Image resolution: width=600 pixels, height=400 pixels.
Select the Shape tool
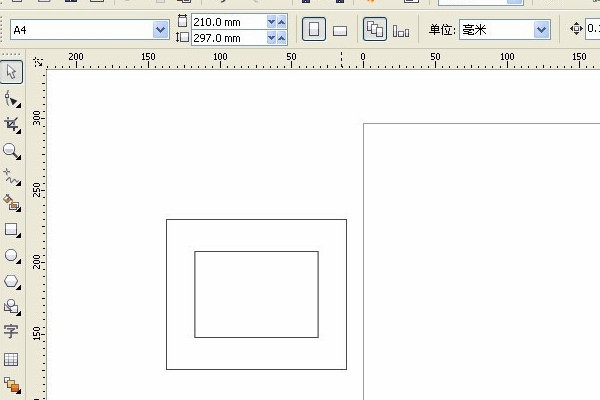[12, 99]
